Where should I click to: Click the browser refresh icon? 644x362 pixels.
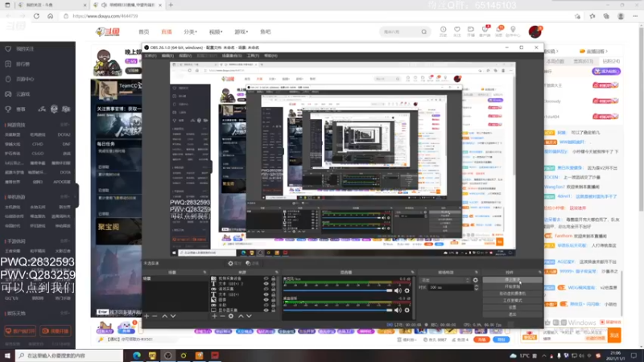[36, 16]
